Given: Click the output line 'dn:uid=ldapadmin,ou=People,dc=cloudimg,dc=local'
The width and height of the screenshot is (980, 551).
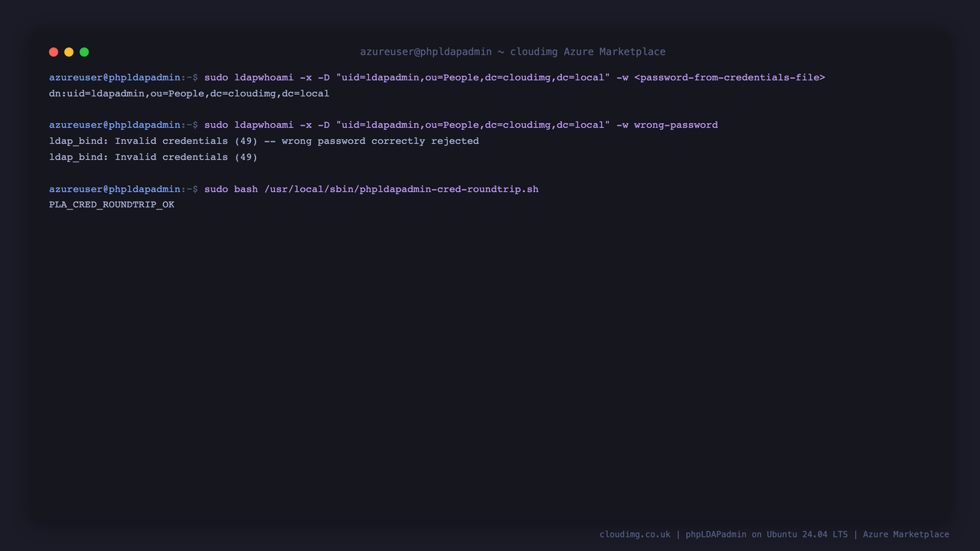Looking at the screenshot, I should tap(189, 93).
